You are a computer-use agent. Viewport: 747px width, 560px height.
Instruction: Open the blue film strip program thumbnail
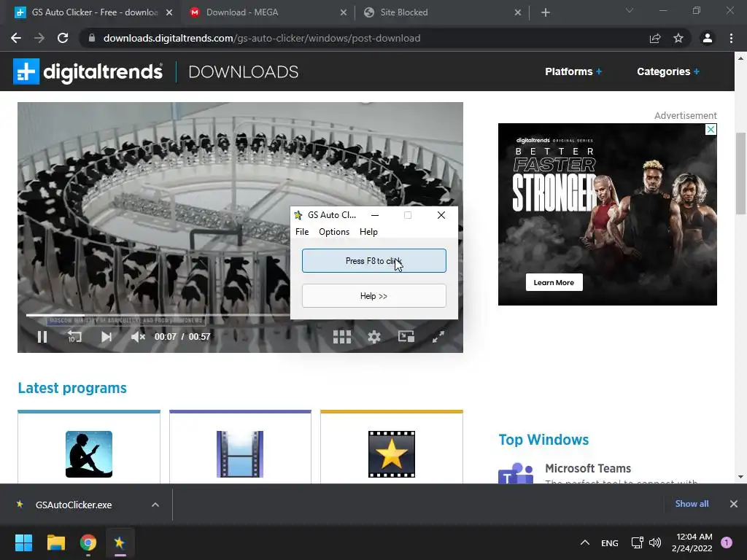coord(240,454)
